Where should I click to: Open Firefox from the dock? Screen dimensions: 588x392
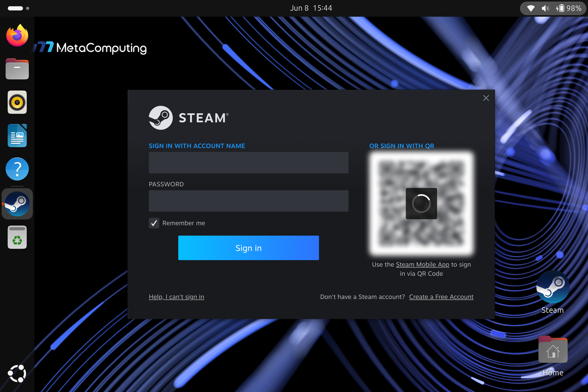[x=17, y=35]
